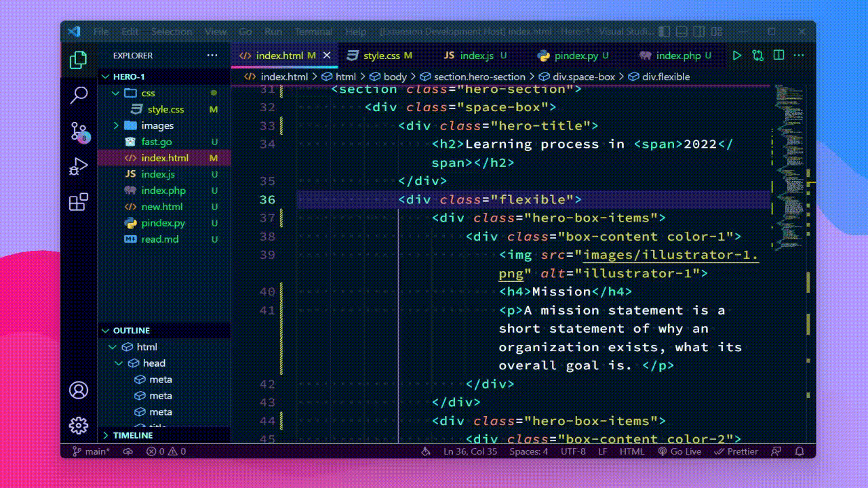The image size is (868, 488).
Task: Toggle Secondary Side Bar layout icon
Action: pyautogui.click(x=700, y=32)
